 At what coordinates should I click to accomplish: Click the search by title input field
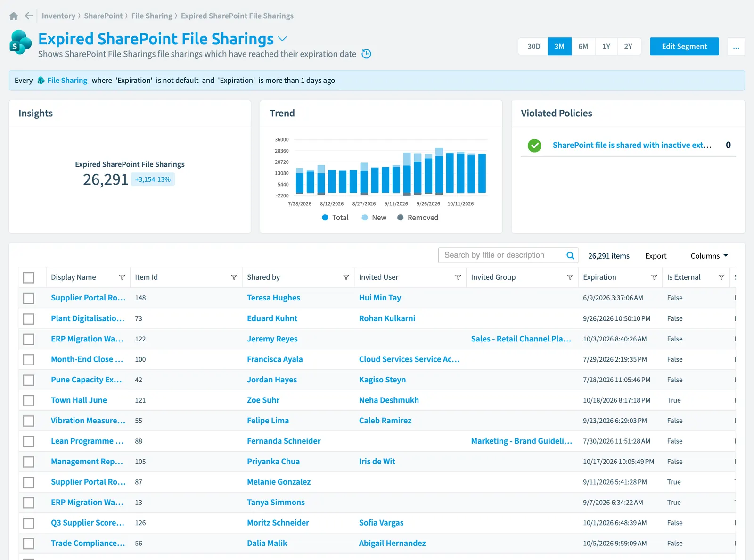pyautogui.click(x=502, y=255)
